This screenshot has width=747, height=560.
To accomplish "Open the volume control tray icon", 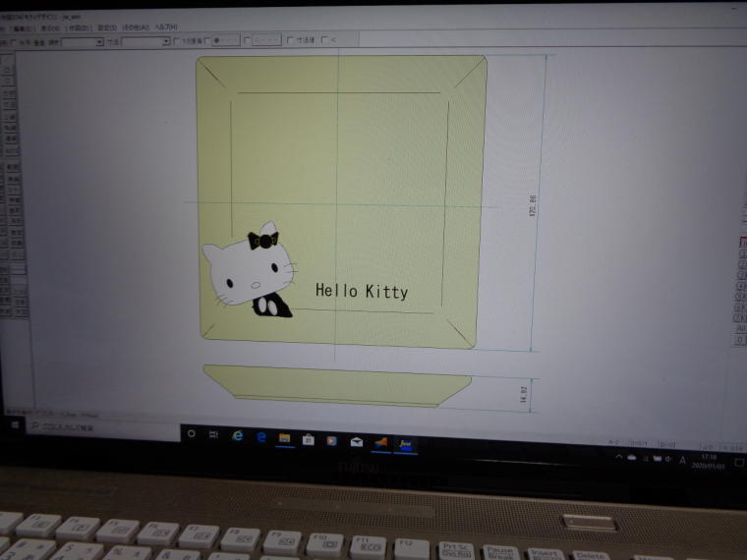I will (x=668, y=459).
